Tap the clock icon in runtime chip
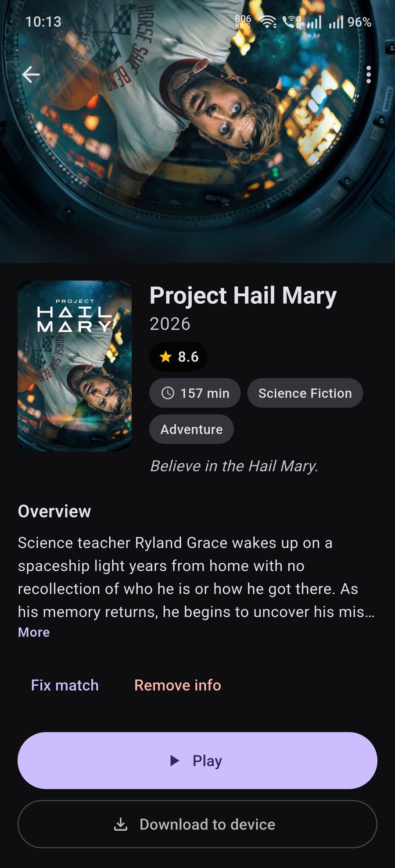This screenshot has width=395, height=868. point(168,393)
